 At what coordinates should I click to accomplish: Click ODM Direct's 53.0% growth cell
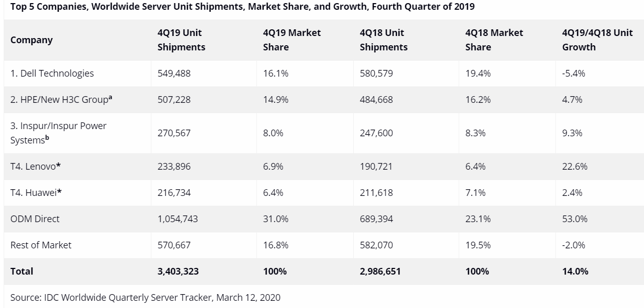click(575, 219)
